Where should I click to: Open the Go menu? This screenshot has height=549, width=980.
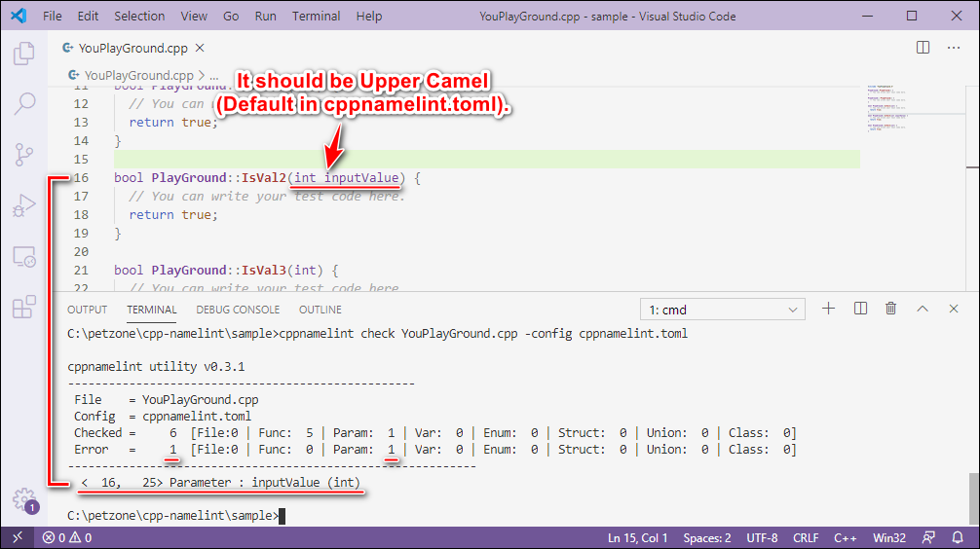pyautogui.click(x=231, y=17)
